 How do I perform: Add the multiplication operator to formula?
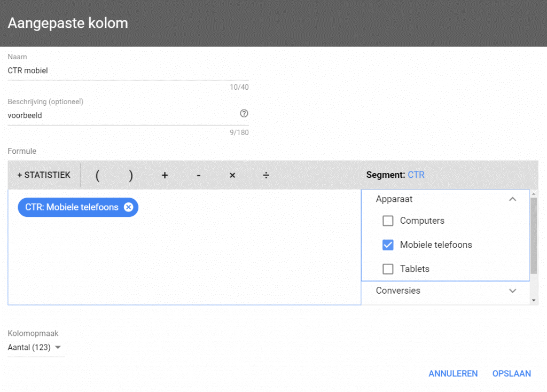232,175
